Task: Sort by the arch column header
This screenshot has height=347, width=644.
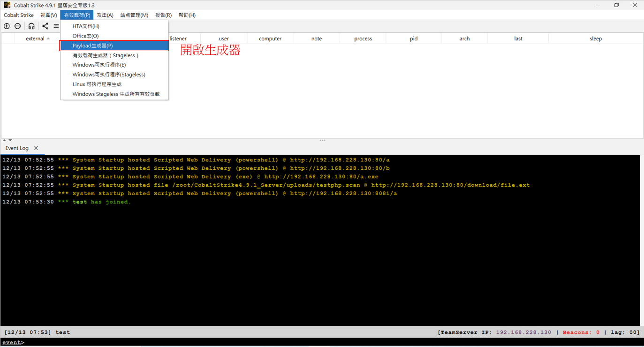Action: [x=464, y=39]
